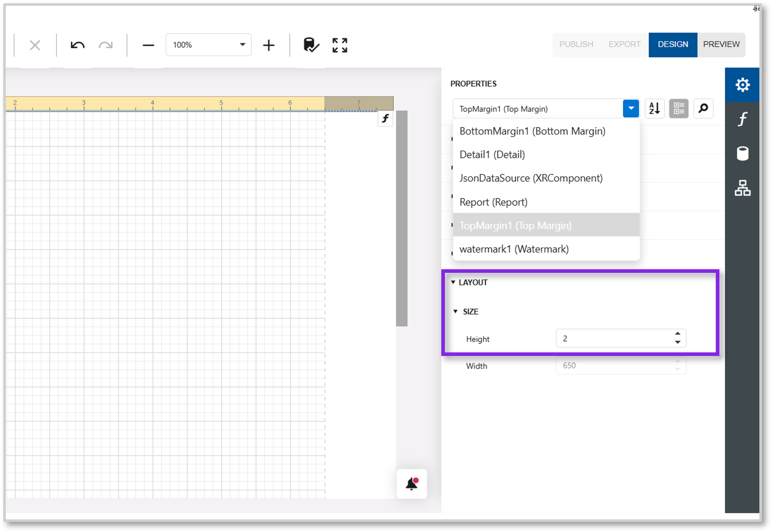Open the zoom percentage dropdown
772x532 pixels.
242,45
